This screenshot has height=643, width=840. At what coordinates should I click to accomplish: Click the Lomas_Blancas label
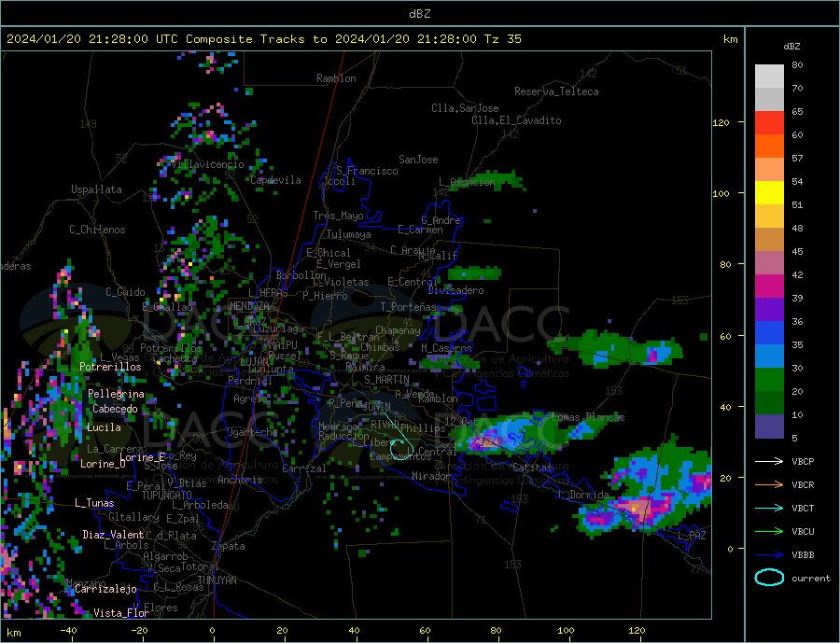coord(588,417)
